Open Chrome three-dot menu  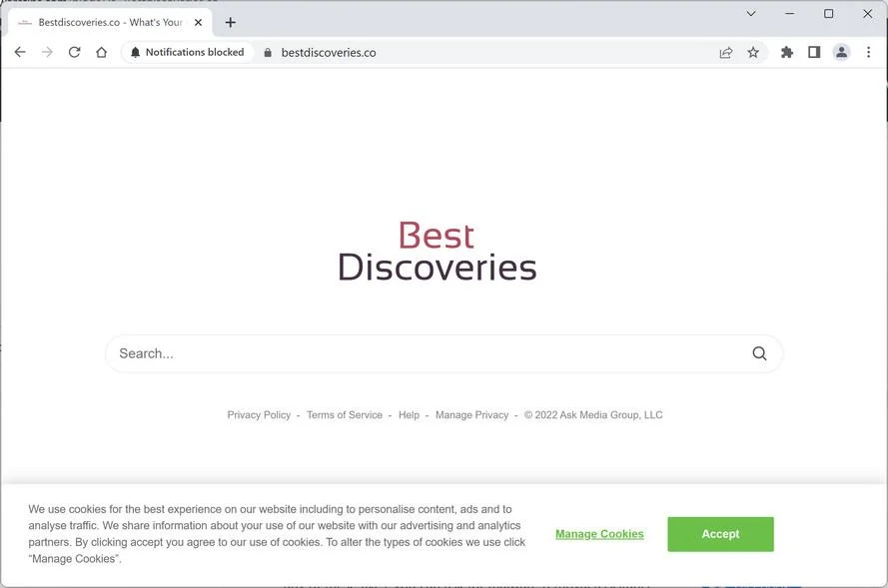coord(868,52)
